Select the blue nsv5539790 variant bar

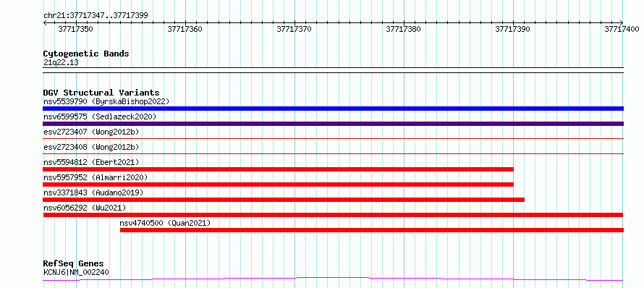coord(333,109)
